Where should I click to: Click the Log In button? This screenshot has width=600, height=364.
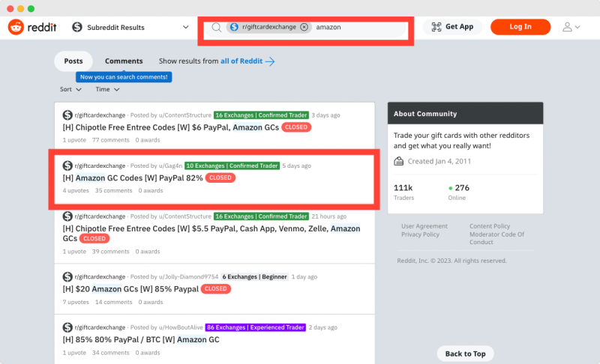520,27
